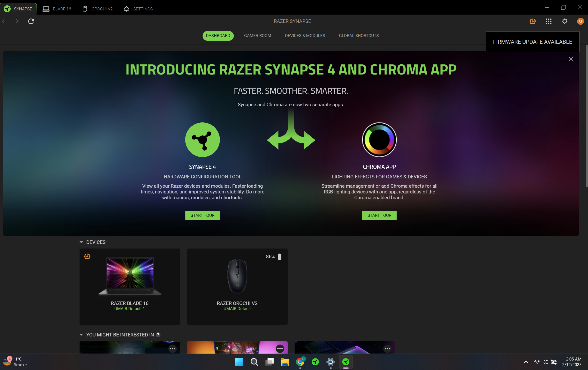
Task: Open File Explorer from the taskbar
Action: pyautogui.click(x=285, y=362)
